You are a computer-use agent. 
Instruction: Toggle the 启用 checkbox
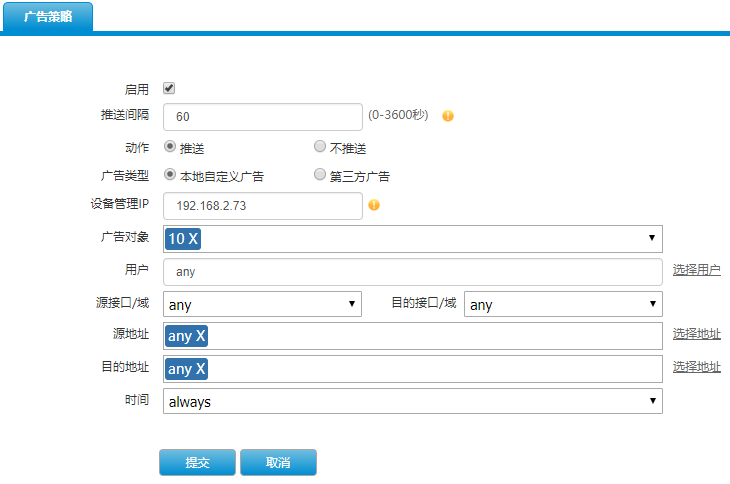point(169,88)
